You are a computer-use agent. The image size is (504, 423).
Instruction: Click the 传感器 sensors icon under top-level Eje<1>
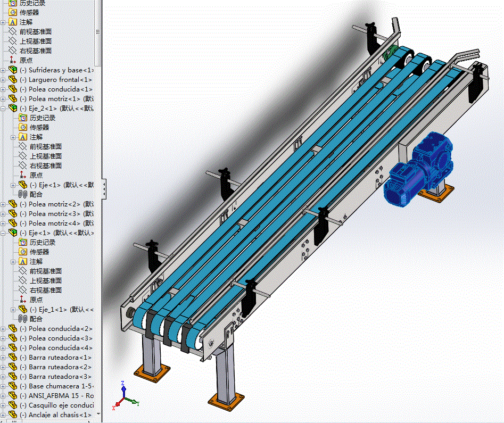(x=23, y=252)
